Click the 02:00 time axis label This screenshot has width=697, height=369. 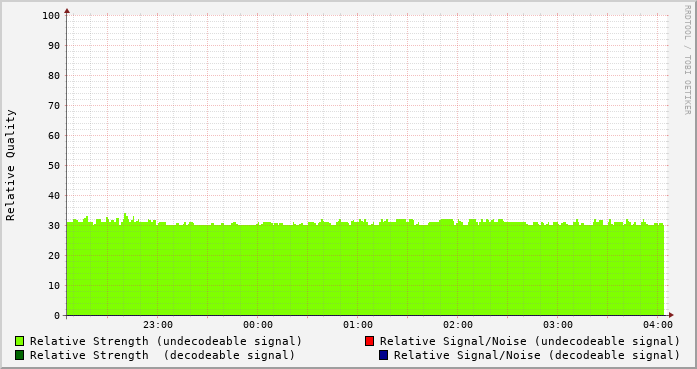click(x=458, y=325)
